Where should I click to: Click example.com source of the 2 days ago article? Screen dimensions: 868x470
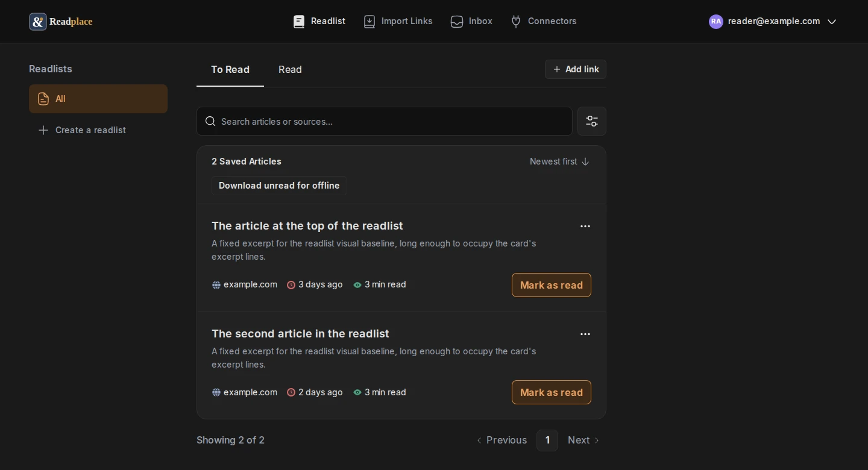(244, 392)
